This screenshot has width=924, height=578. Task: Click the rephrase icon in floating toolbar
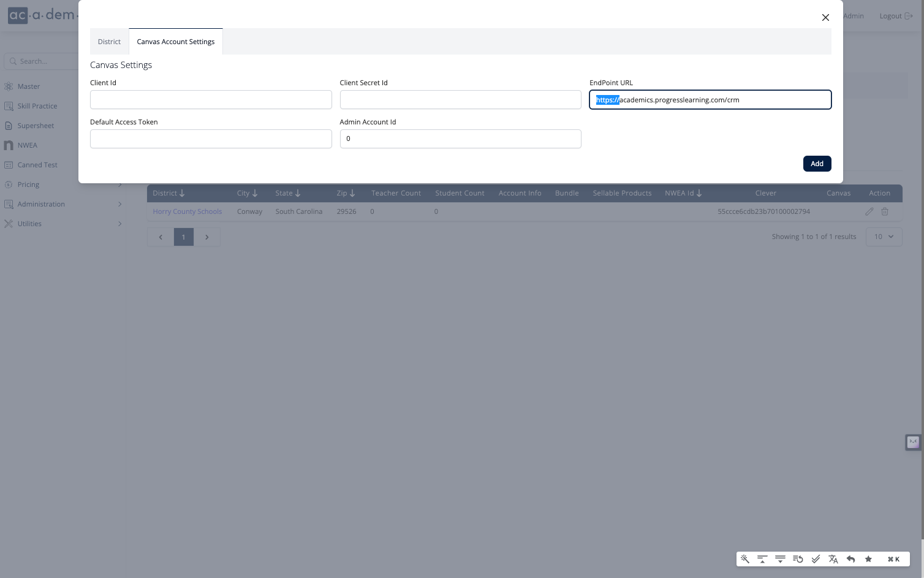[798, 559]
